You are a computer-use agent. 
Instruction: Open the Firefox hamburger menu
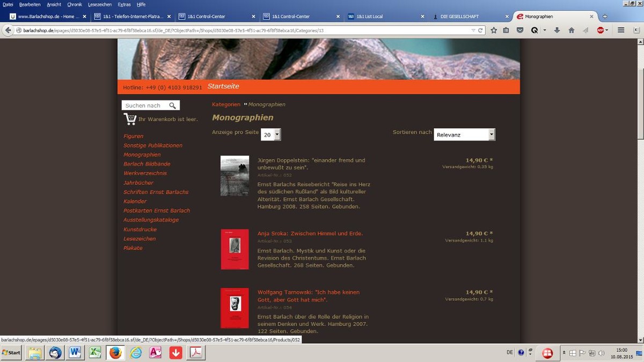(621, 31)
